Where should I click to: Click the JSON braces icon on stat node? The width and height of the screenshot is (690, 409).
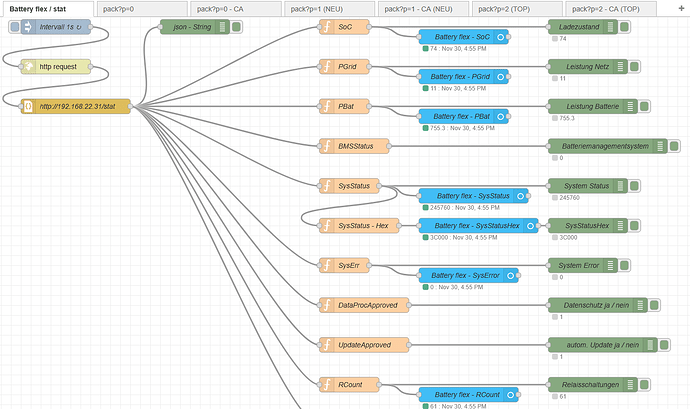(29, 106)
